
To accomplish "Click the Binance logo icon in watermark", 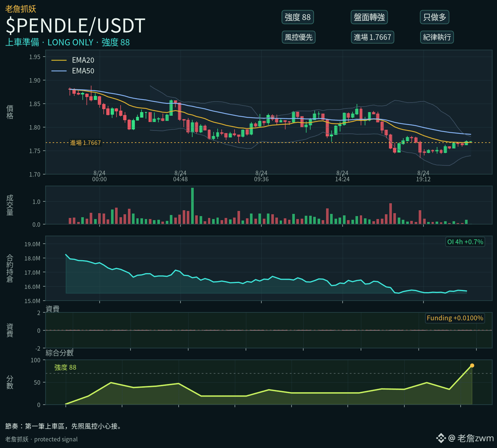I will click(441, 438).
